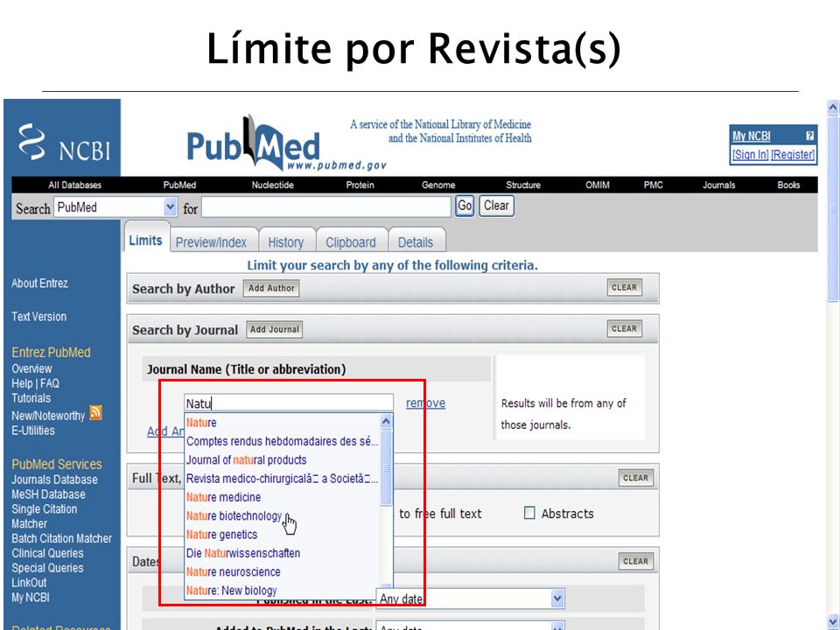
Task: Click the My NCBI help question mark
Action: [x=809, y=136]
